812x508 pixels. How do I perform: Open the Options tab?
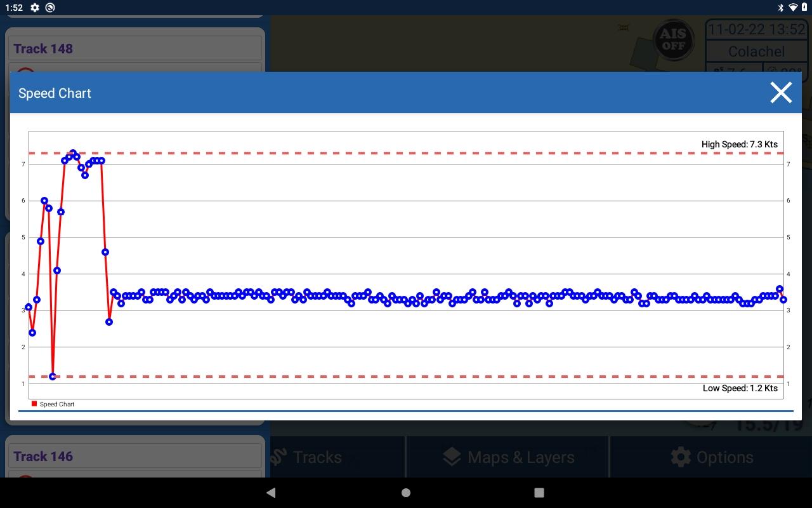click(x=711, y=457)
